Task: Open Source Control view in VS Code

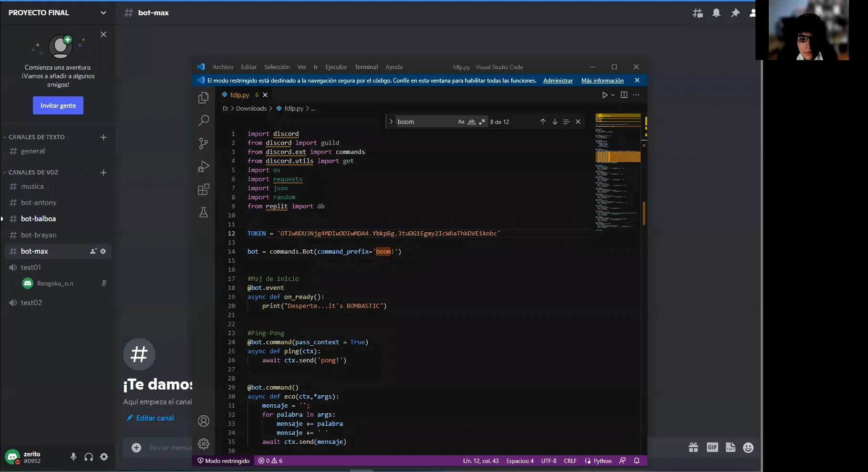Action: point(204,143)
